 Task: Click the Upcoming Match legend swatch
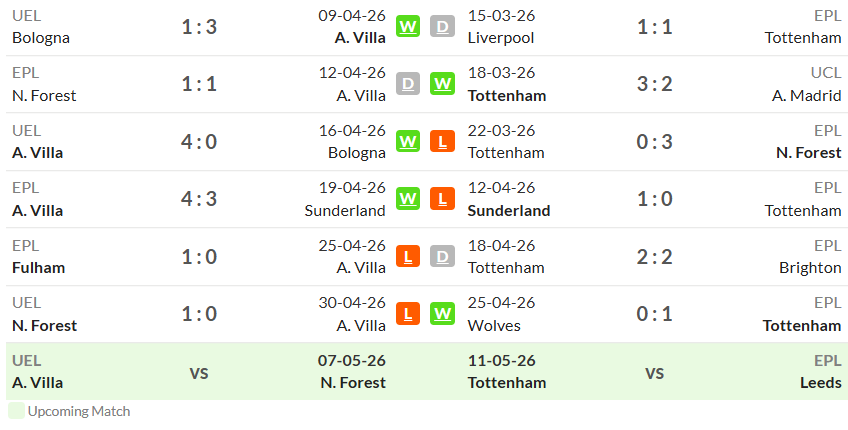[16, 411]
